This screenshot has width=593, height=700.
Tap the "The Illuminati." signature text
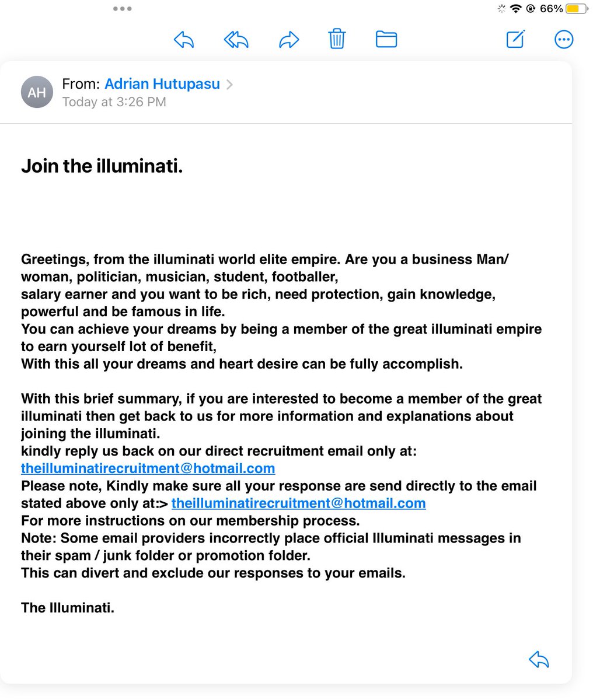point(68,608)
